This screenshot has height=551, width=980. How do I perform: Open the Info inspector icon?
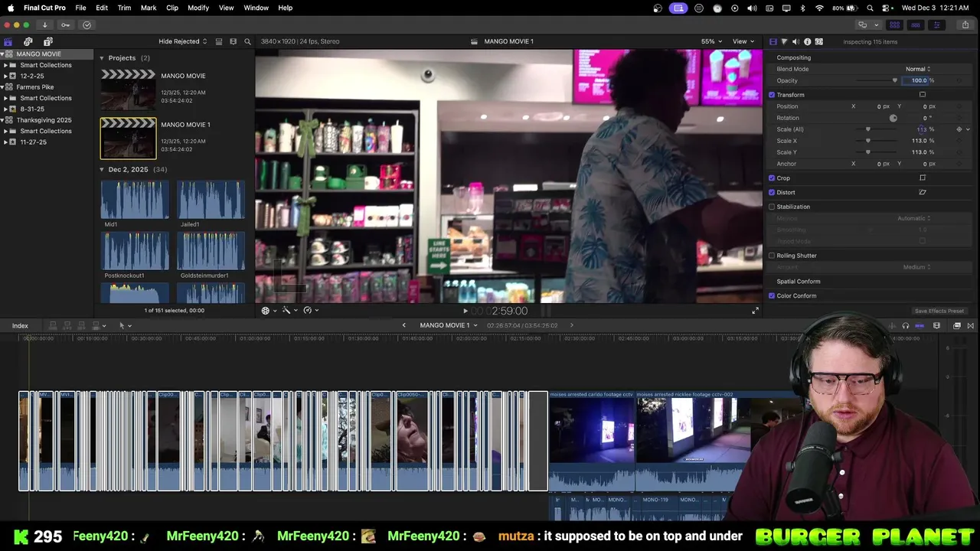pos(807,41)
